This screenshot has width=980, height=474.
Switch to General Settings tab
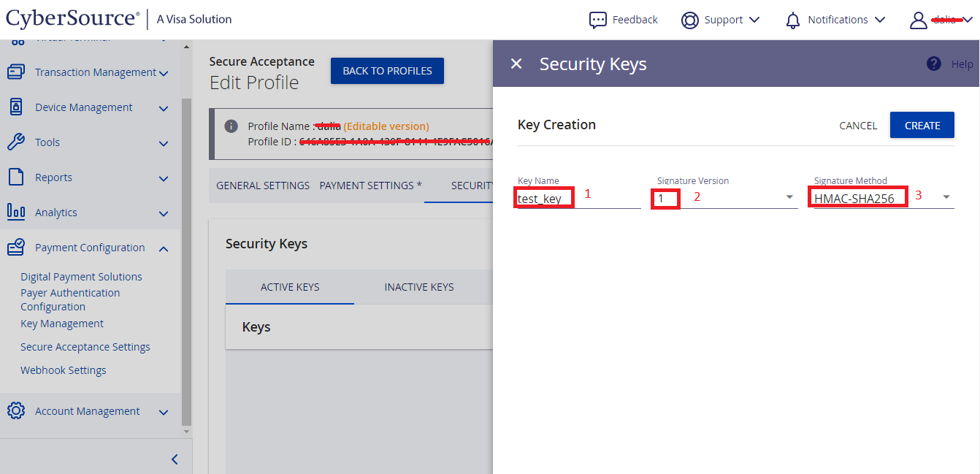[263, 186]
